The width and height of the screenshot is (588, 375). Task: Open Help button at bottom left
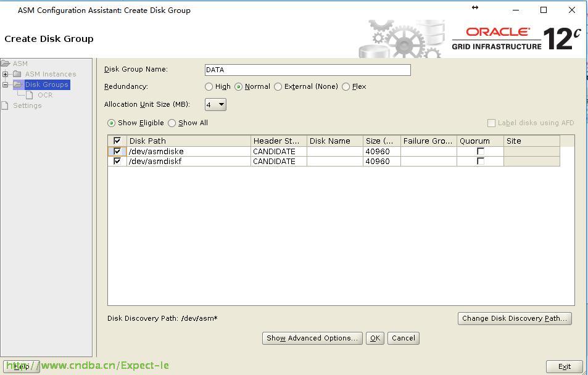22,366
